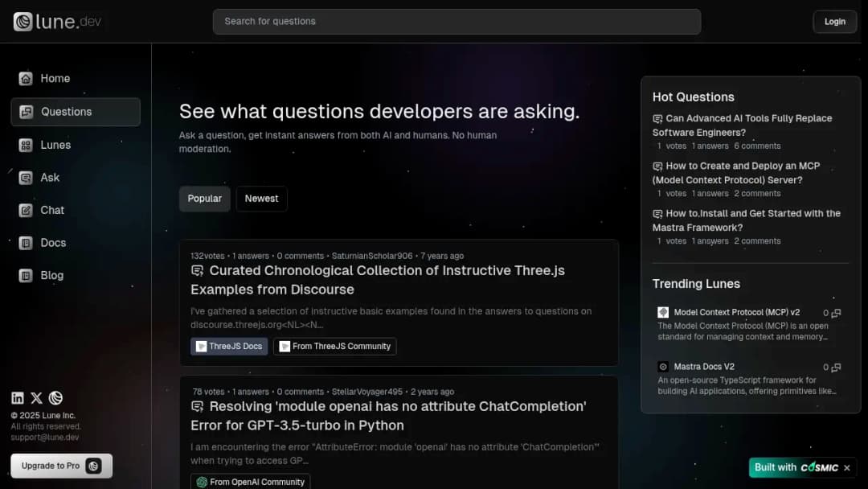Screen dimensions: 868x489
Task: Click the Docs sidebar icon
Action: click(x=26, y=243)
